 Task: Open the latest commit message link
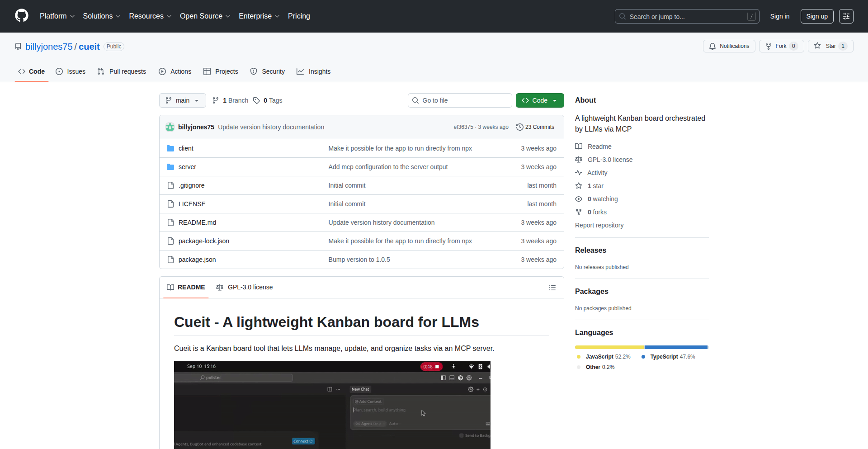point(271,127)
